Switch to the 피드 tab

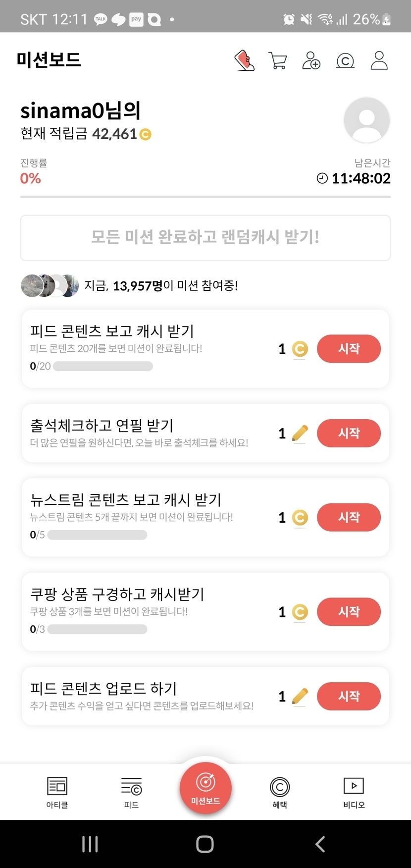[131, 792]
